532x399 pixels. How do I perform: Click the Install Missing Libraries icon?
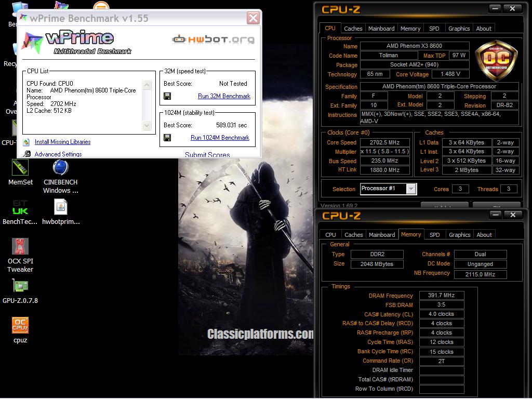pos(26,142)
